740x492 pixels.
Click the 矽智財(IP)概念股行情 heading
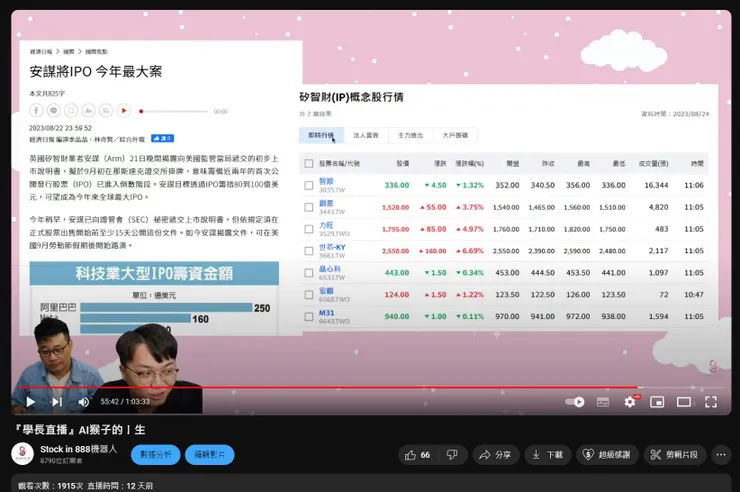click(352, 97)
